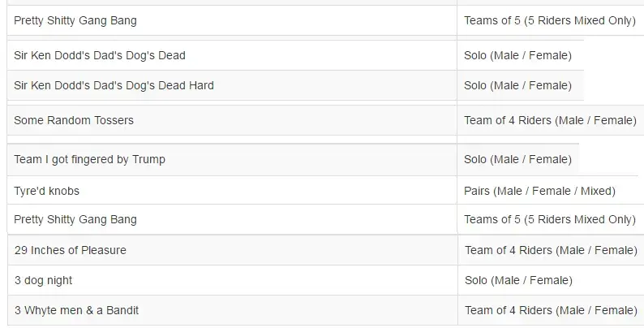Click the Solo category beside 3 dog night
The image size is (644, 328).
518,280
